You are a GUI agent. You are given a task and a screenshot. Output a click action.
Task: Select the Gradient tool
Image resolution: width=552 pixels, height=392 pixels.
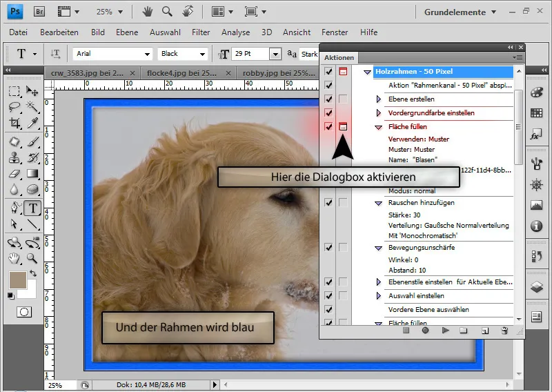(32, 173)
